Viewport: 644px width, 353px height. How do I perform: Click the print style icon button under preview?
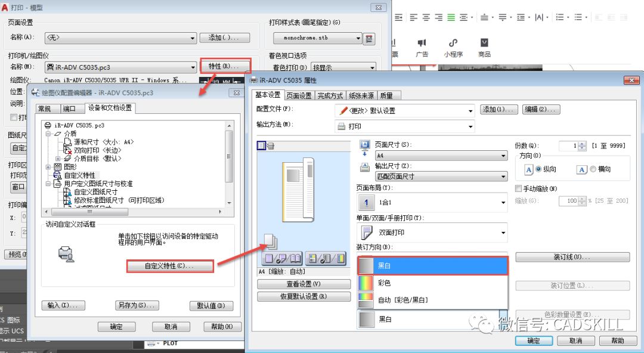tap(282, 258)
